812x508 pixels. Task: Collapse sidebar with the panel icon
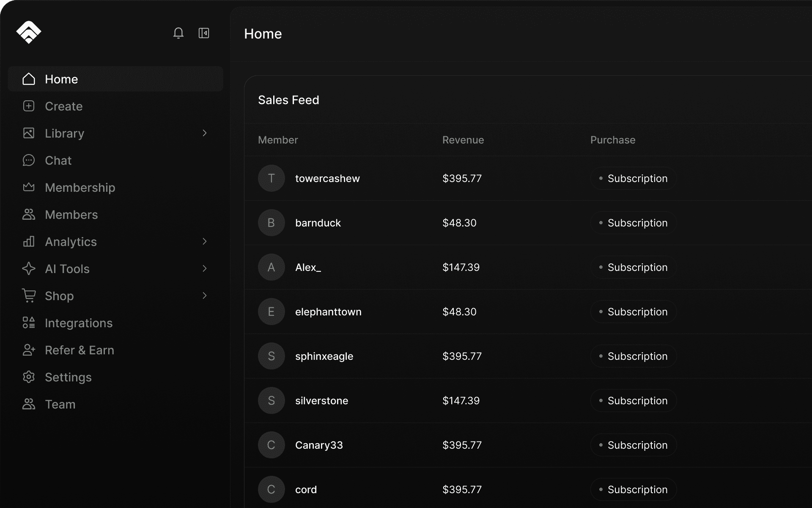click(x=204, y=33)
